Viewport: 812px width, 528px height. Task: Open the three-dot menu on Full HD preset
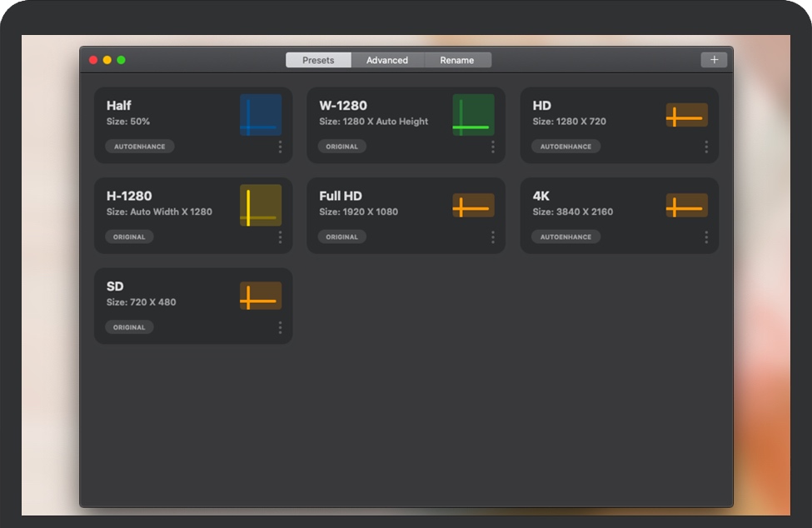[492, 237]
